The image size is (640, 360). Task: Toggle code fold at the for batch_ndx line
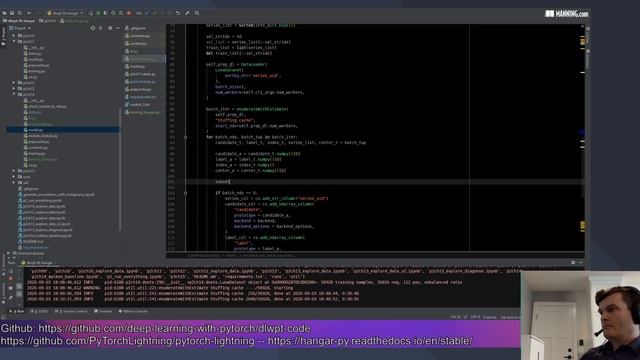[x=185, y=137]
